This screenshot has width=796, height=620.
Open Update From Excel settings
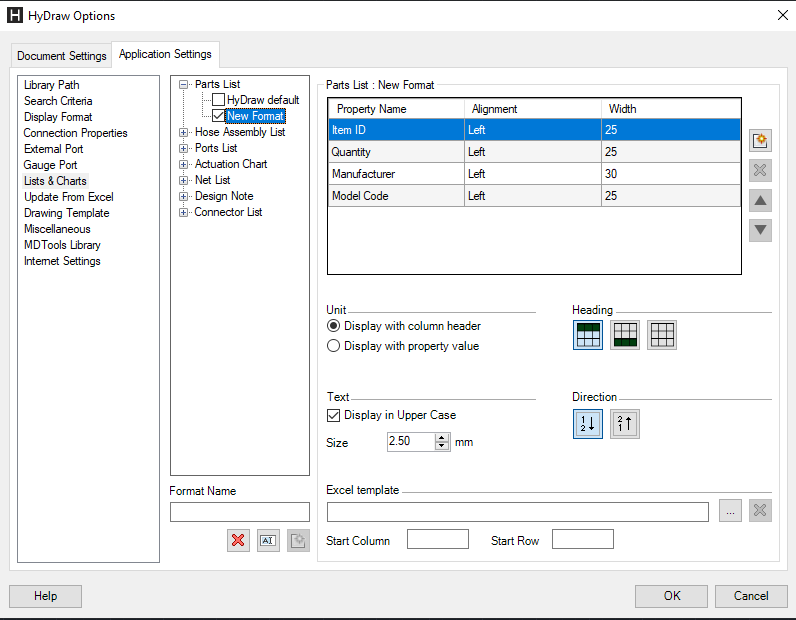click(69, 197)
